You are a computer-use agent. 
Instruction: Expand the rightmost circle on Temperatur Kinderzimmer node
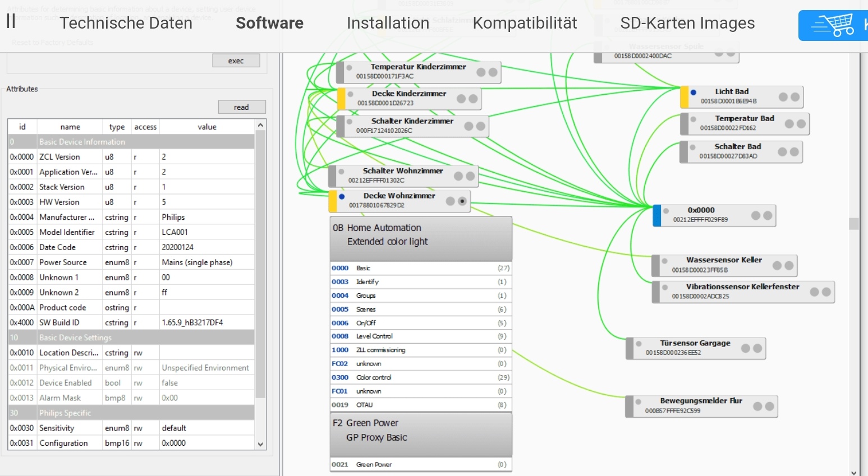[x=493, y=72]
